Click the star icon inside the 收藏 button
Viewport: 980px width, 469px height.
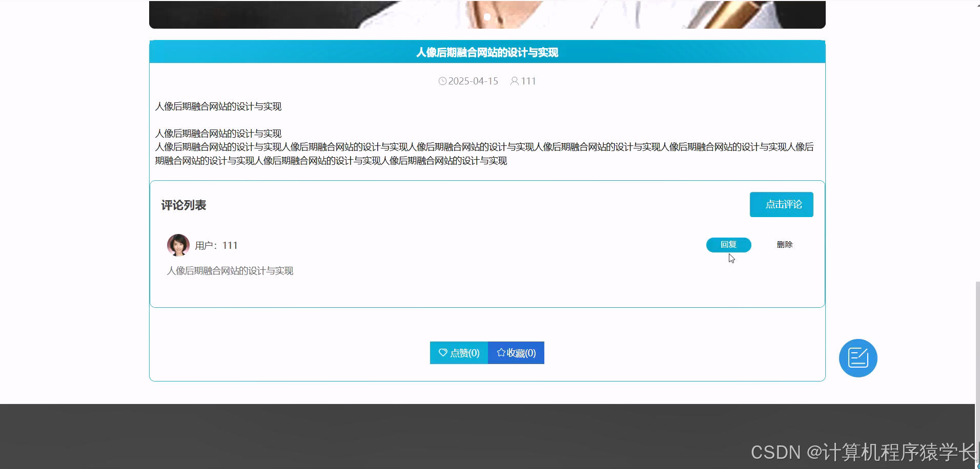pyautogui.click(x=500, y=352)
